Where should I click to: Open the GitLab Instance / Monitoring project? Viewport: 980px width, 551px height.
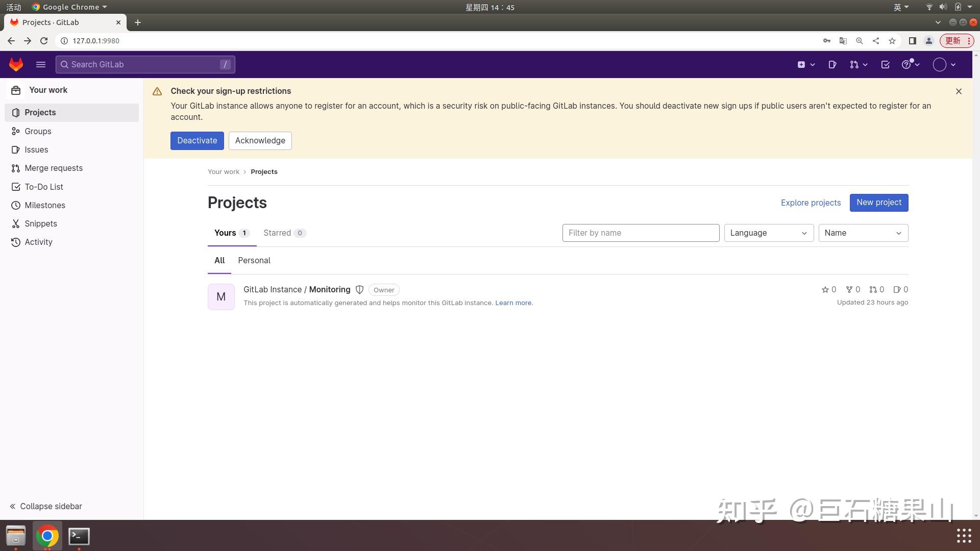[x=297, y=290]
